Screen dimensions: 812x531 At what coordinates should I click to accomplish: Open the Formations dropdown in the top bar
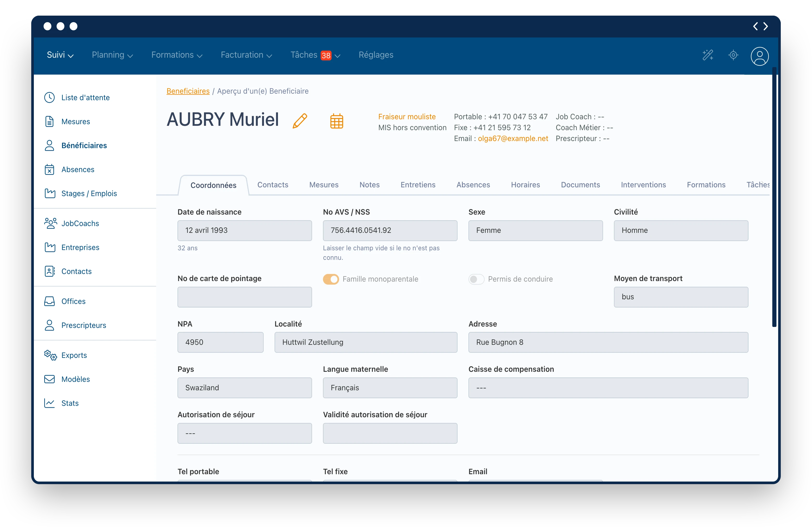click(x=176, y=55)
